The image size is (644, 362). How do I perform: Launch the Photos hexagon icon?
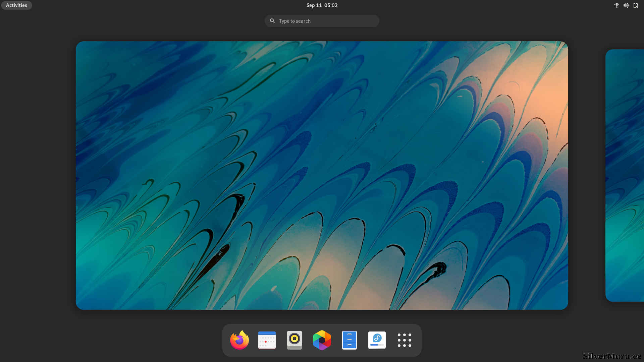[322, 340]
